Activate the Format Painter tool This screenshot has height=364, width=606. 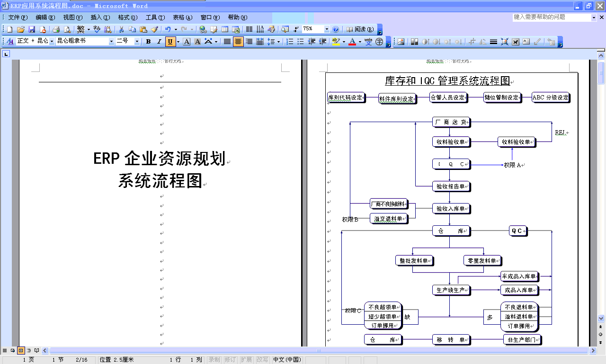155,28
